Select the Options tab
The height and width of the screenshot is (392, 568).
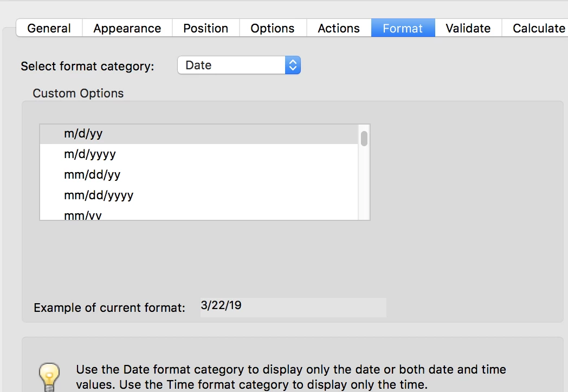[x=272, y=28]
